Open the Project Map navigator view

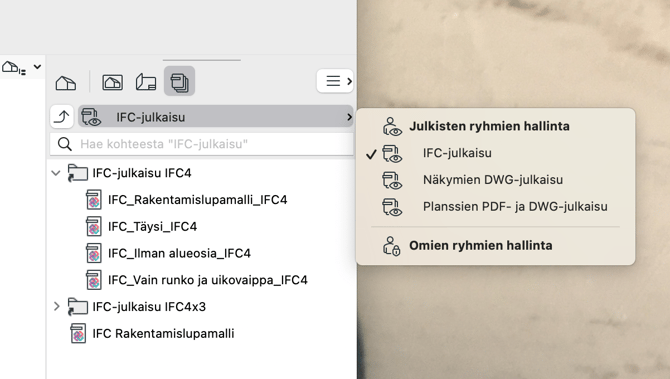click(66, 82)
